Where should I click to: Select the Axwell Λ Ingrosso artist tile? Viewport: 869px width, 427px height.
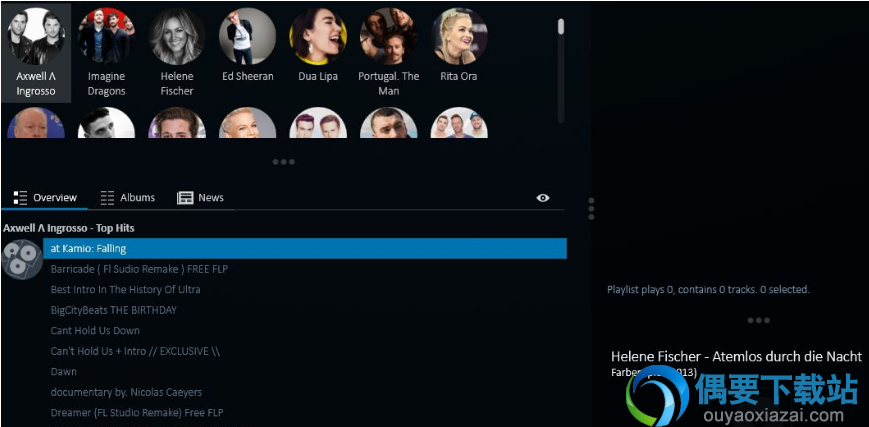(x=36, y=53)
